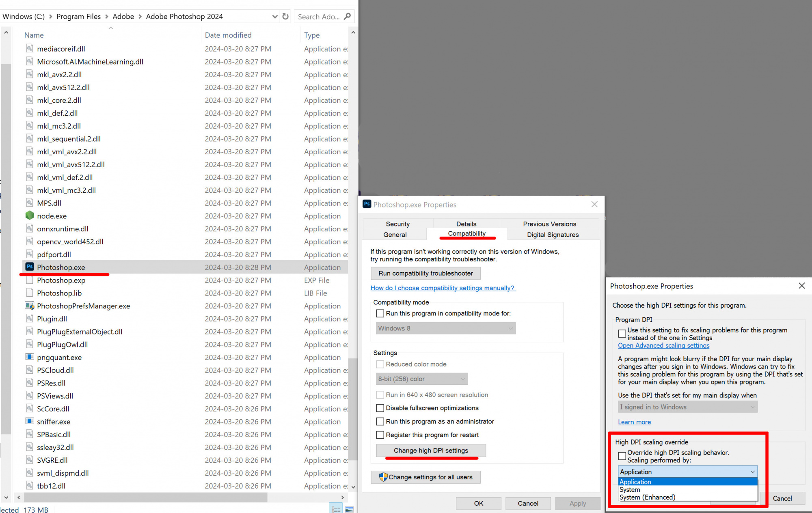
Task: Click Change high DPI settings button
Action: [431, 450]
